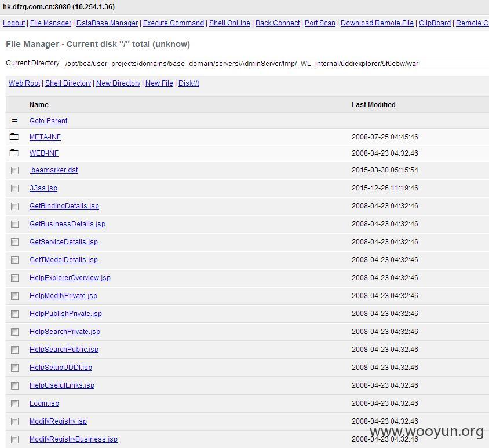
Task: Open file HelpPublishPrivate.jsp
Action: (66, 314)
